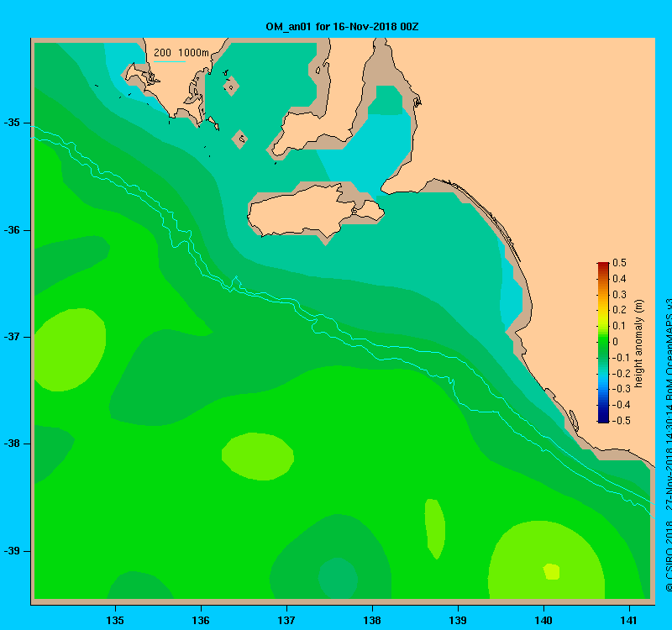The image size is (672, 630).
Task: Click the CSIRO copyright text on right edge
Action: point(668,446)
